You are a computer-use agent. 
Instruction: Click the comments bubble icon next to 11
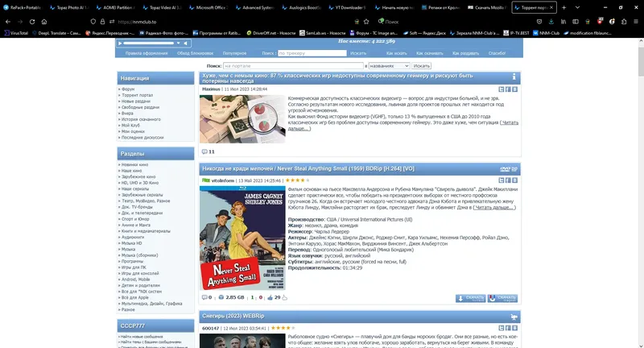pyautogui.click(x=204, y=151)
